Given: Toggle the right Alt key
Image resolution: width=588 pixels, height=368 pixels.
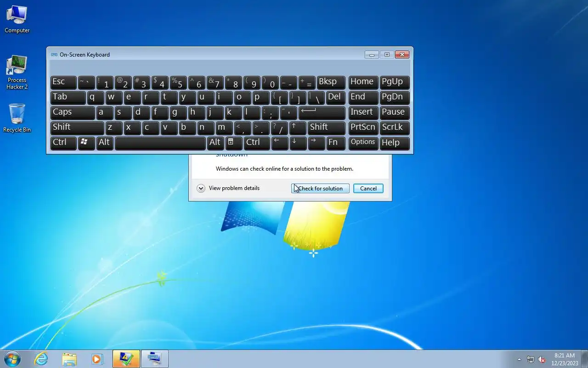Looking at the screenshot, I should [x=215, y=143].
